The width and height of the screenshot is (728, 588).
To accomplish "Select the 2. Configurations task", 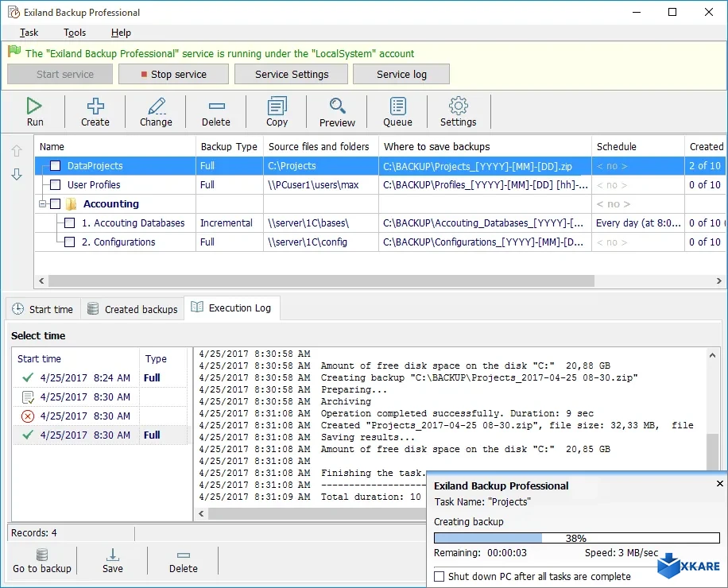I will (380, 242).
